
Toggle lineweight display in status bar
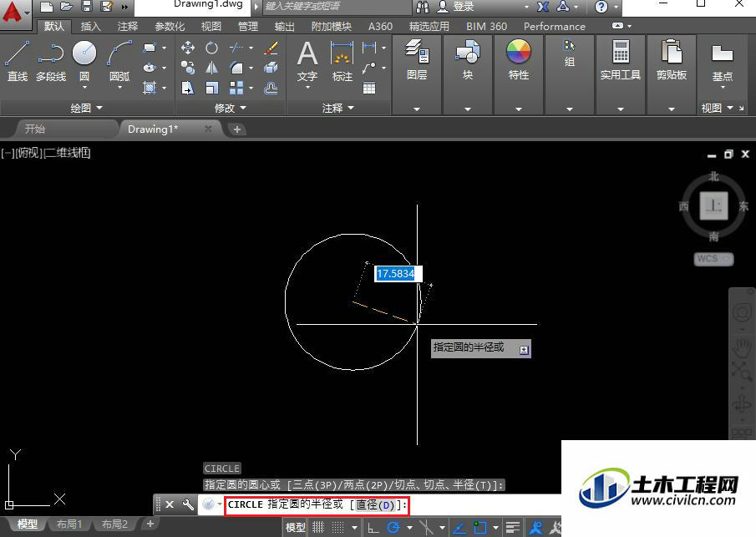coord(513,527)
